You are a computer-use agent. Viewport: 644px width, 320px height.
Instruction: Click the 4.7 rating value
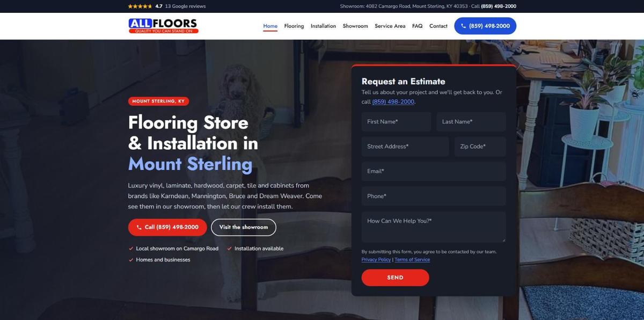click(x=159, y=6)
